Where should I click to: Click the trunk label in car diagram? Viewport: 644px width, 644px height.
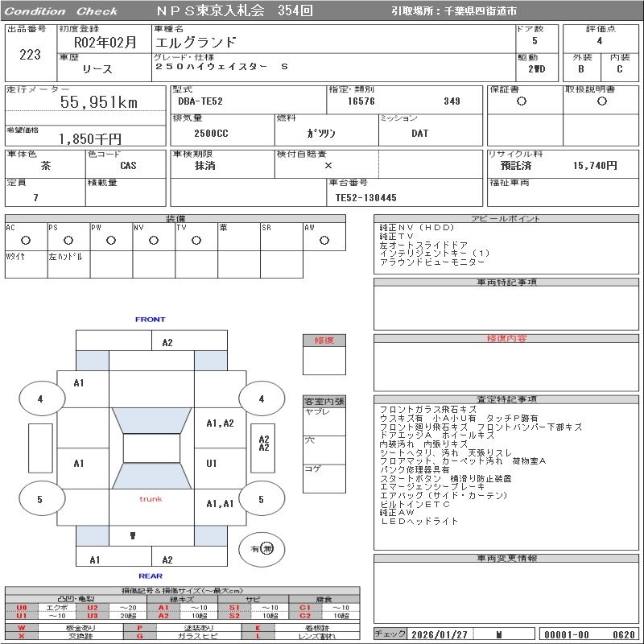151,499
